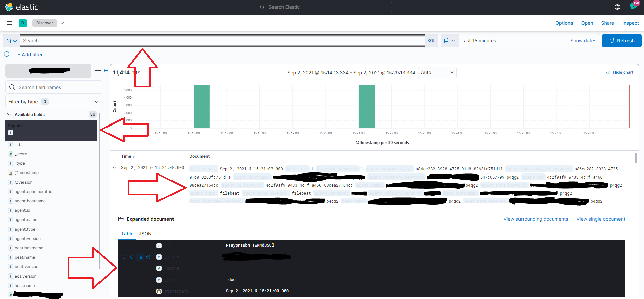Click the magnifier in Search Elastic bar

pyautogui.click(x=262, y=7)
